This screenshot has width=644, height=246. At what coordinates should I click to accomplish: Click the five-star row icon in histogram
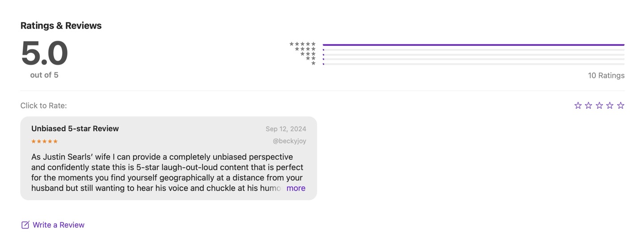point(303,44)
